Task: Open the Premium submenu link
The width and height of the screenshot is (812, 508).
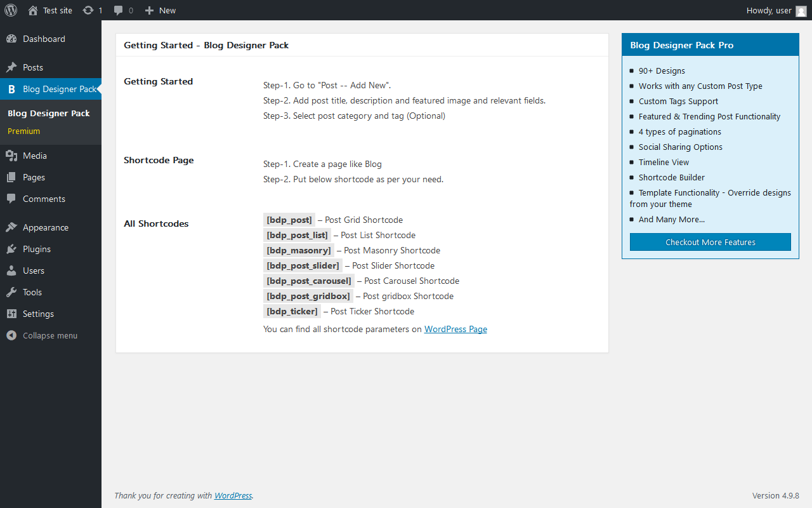Action: point(23,131)
